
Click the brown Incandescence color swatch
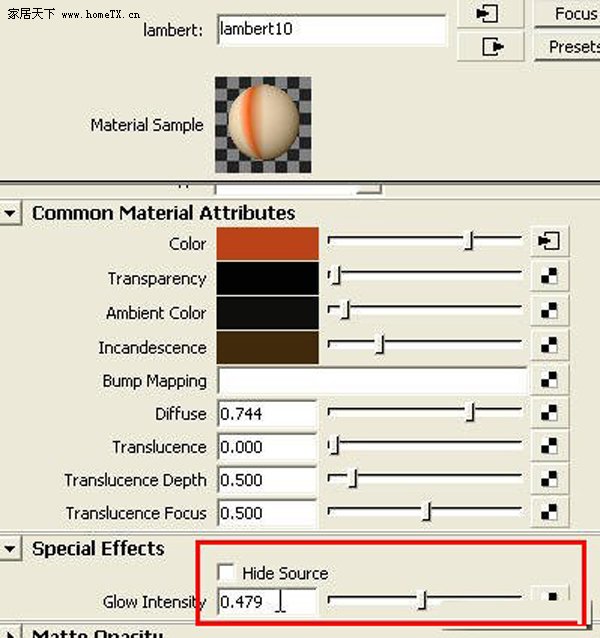tap(267, 347)
